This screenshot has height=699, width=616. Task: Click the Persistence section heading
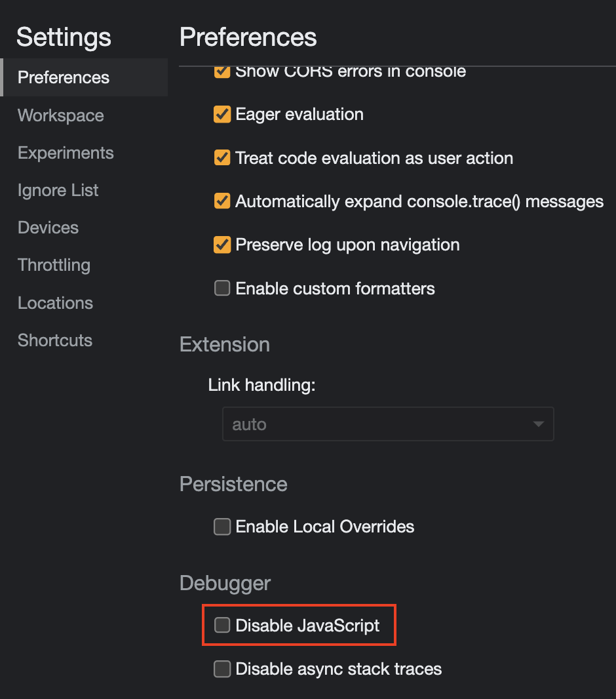[233, 484]
